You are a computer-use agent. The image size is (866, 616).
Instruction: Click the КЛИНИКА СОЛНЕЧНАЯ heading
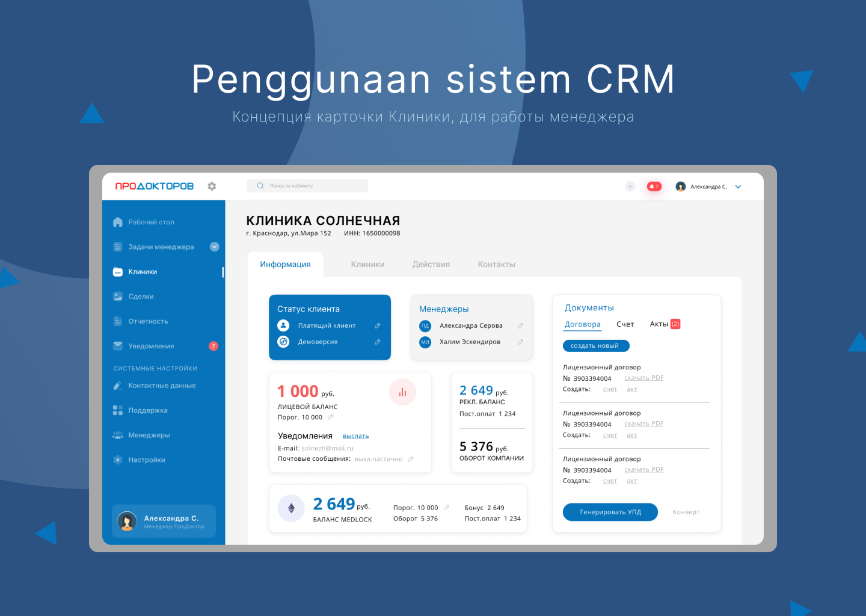(323, 221)
